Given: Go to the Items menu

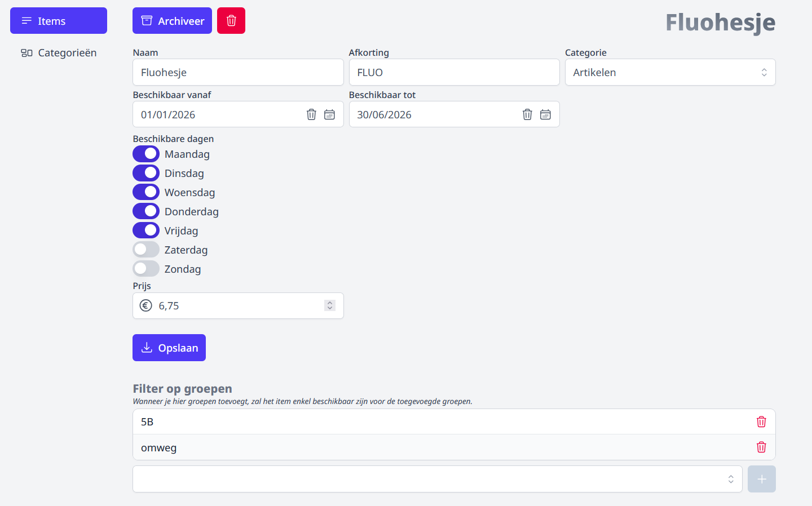Looking at the screenshot, I should 59,21.
